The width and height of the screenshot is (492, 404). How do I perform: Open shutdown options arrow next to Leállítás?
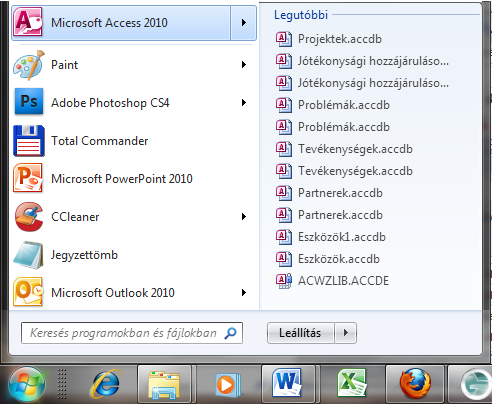(x=346, y=333)
